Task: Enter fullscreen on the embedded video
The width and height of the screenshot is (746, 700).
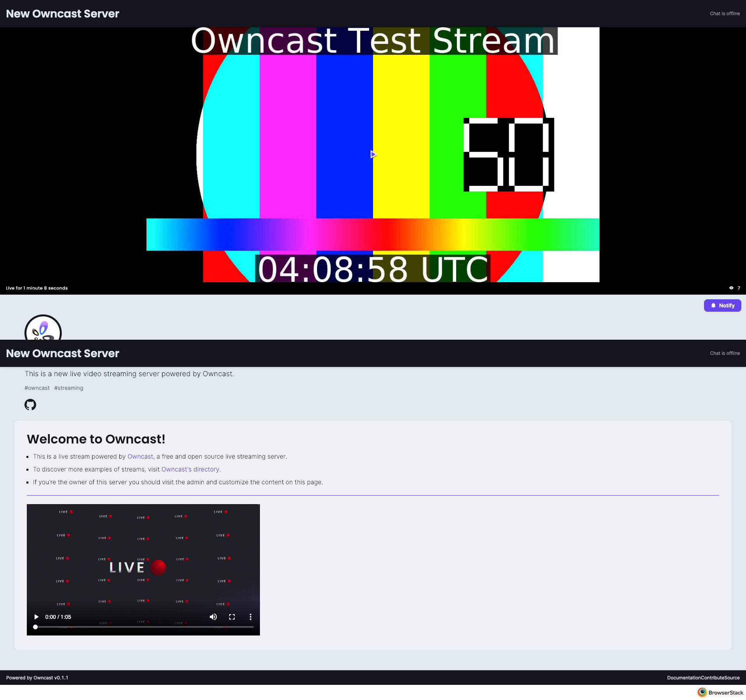Action: tap(232, 617)
